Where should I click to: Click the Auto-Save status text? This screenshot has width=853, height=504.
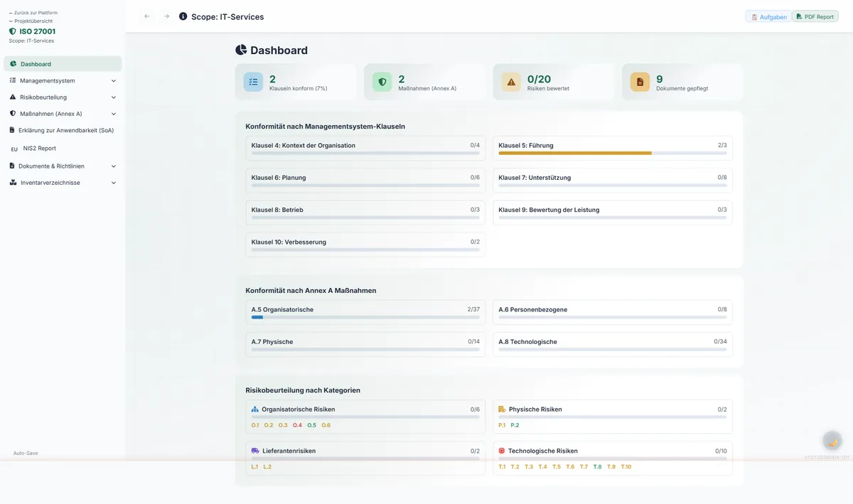tap(26, 453)
